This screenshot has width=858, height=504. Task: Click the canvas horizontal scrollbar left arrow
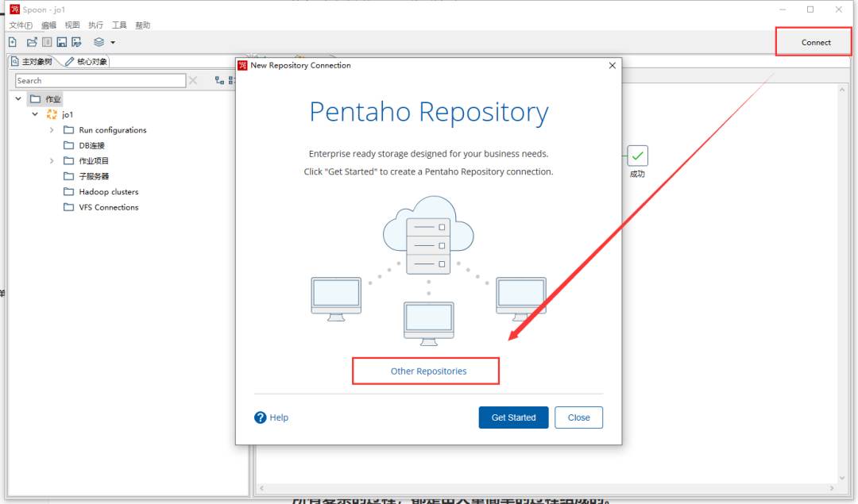[x=261, y=488]
